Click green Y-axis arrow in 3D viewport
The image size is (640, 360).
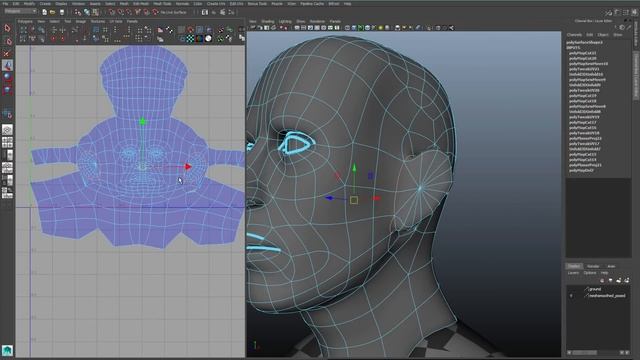pyautogui.click(x=354, y=167)
